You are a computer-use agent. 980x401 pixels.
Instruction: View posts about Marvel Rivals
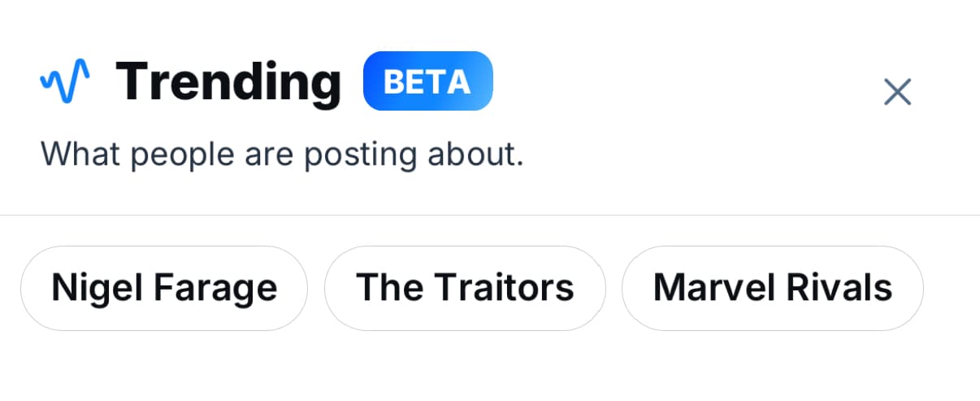pyautogui.click(x=772, y=288)
